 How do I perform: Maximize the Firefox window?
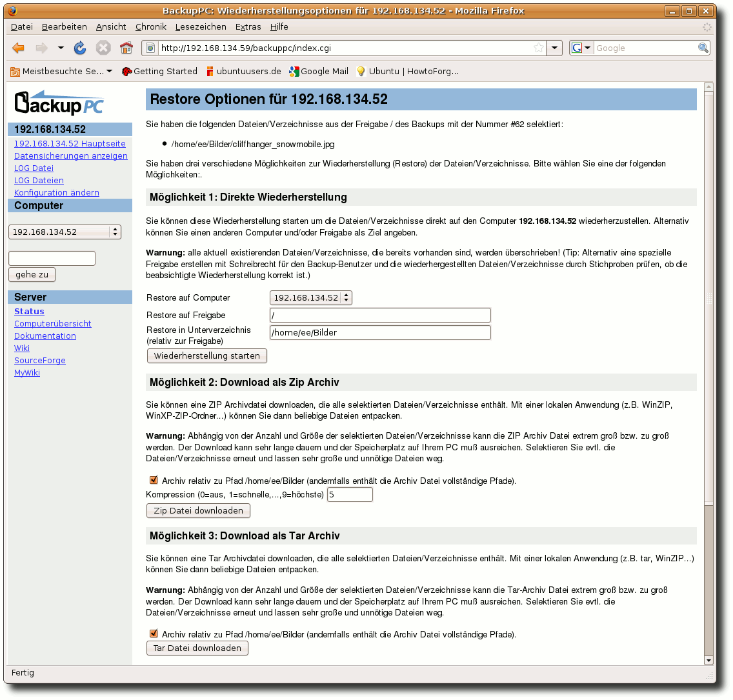pos(689,11)
